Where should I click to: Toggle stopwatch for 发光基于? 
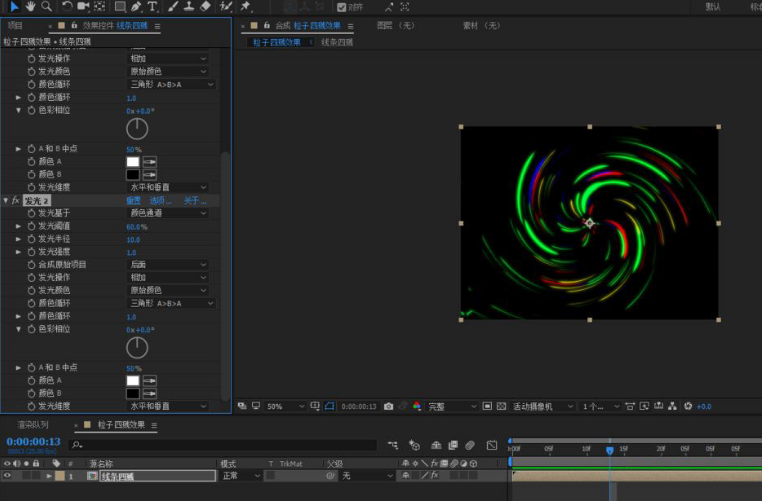coord(32,213)
